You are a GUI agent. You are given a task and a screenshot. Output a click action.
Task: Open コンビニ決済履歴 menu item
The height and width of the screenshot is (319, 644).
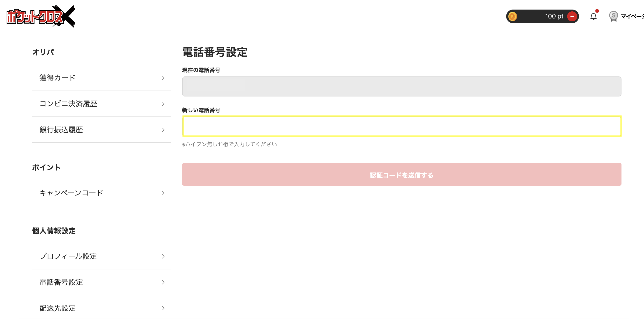[x=101, y=104]
